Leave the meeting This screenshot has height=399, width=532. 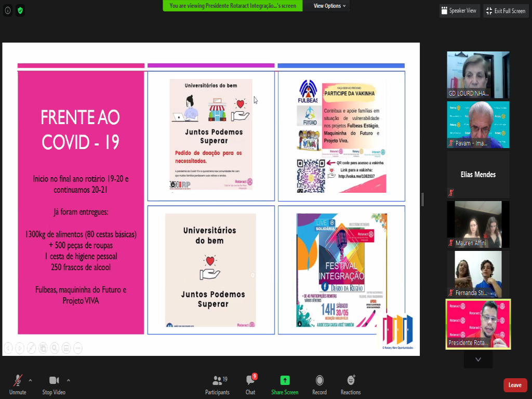515,385
